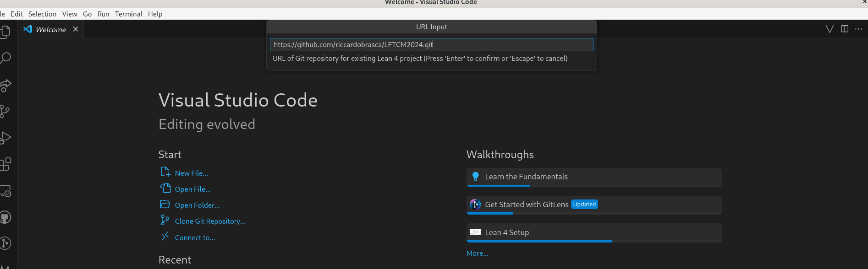
Task: Open the Help menu
Action: 155,14
